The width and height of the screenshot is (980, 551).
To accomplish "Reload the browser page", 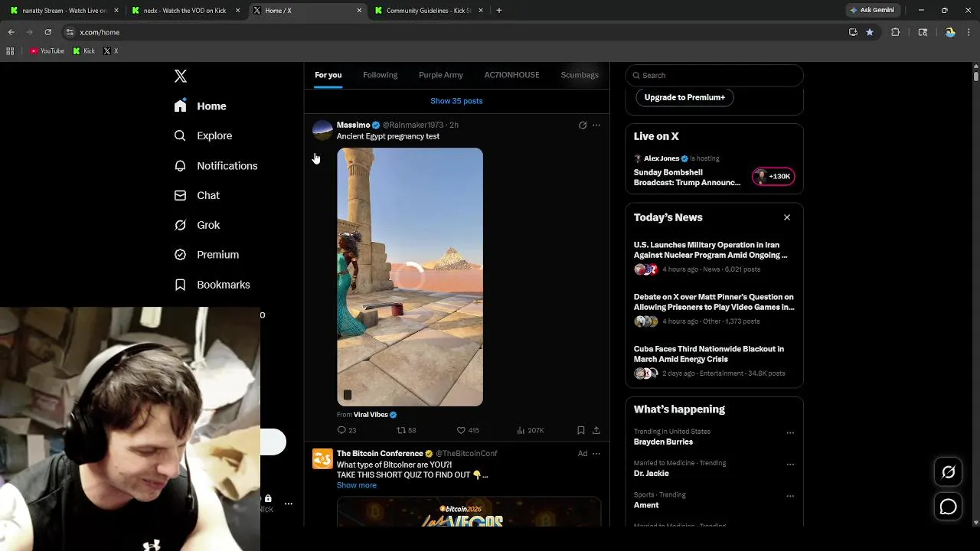I will click(47, 32).
